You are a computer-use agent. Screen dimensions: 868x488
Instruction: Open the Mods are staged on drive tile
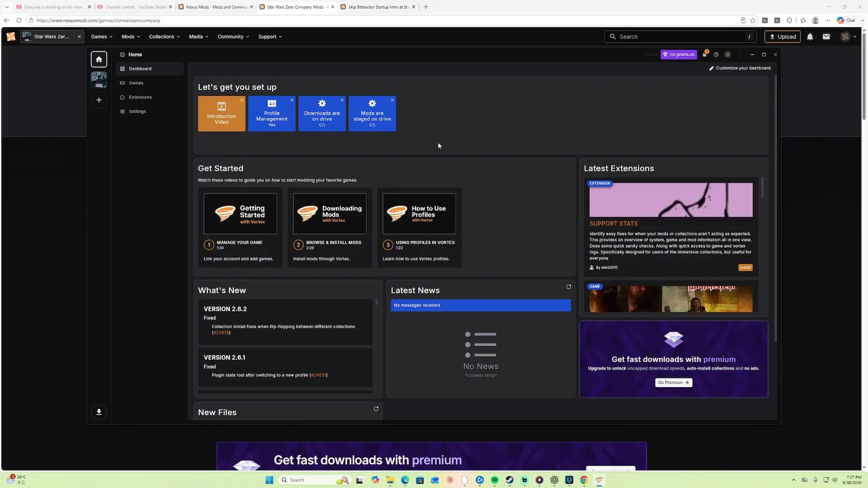tap(372, 114)
